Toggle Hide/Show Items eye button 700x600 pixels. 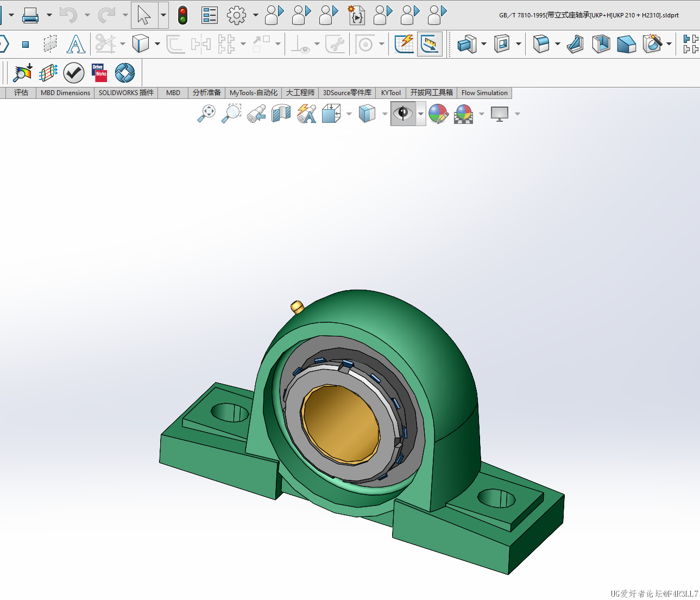(x=403, y=114)
